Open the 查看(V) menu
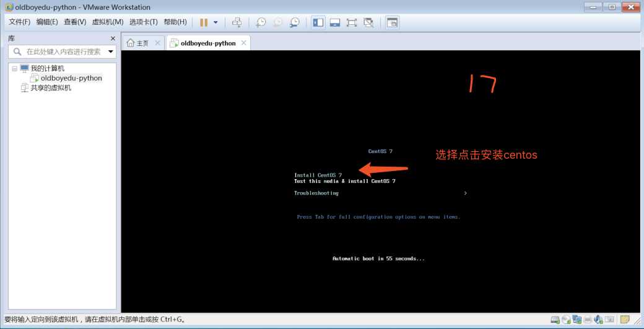Viewport: 644px width, 329px height. [x=75, y=22]
